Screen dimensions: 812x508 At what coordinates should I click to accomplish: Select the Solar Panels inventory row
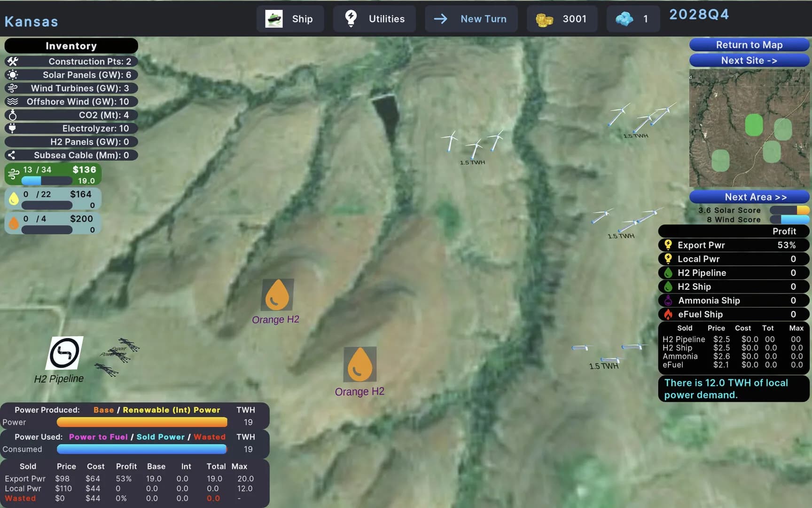pos(71,75)
